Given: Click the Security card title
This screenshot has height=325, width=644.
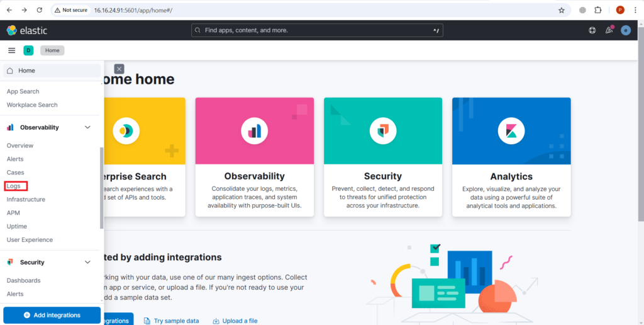Looking at the screenshot, I should click(383, 176).
